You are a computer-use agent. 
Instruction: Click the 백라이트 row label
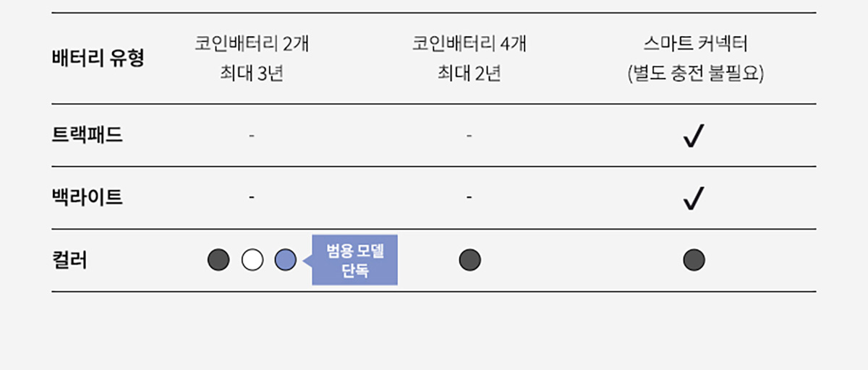(x=88, y=197)
